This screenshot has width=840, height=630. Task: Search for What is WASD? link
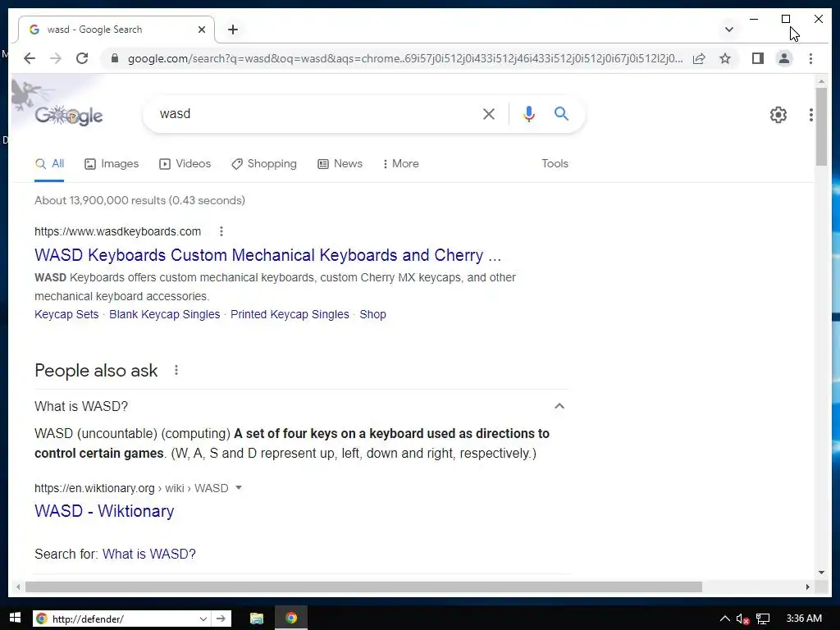pos(149,554)
